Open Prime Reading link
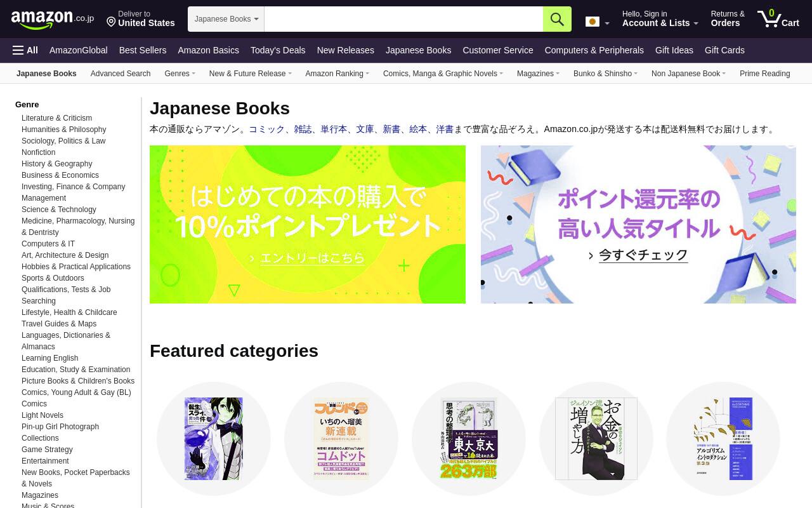The image size is (812, 508). click(764, 74)
